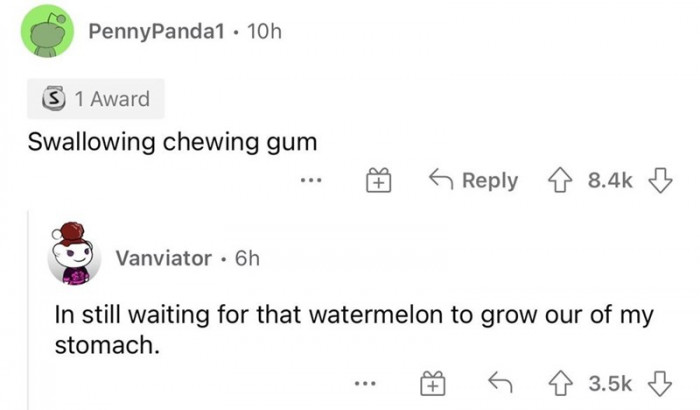Open the Vanviator username link

(x=163, y=259)
